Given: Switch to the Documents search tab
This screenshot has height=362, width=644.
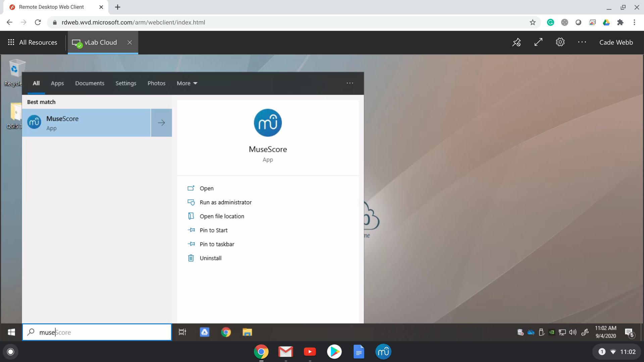Looking at the screenshot, I should click(x=90, y=83).
